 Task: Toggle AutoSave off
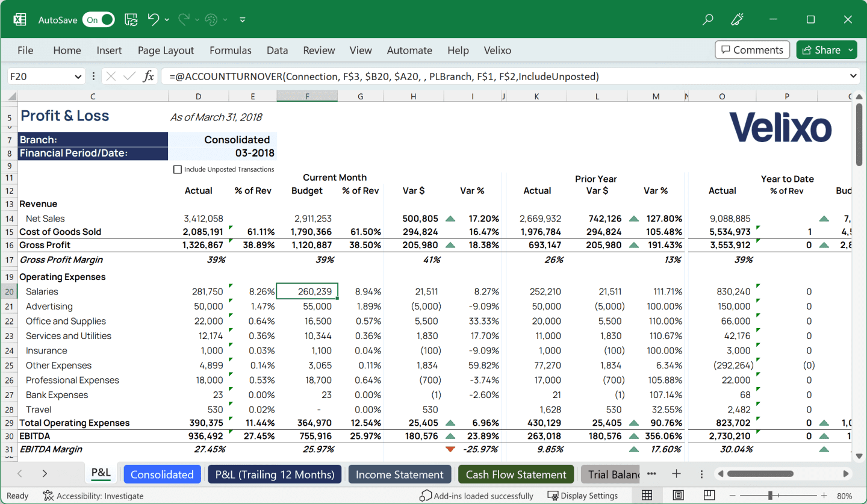98,19
